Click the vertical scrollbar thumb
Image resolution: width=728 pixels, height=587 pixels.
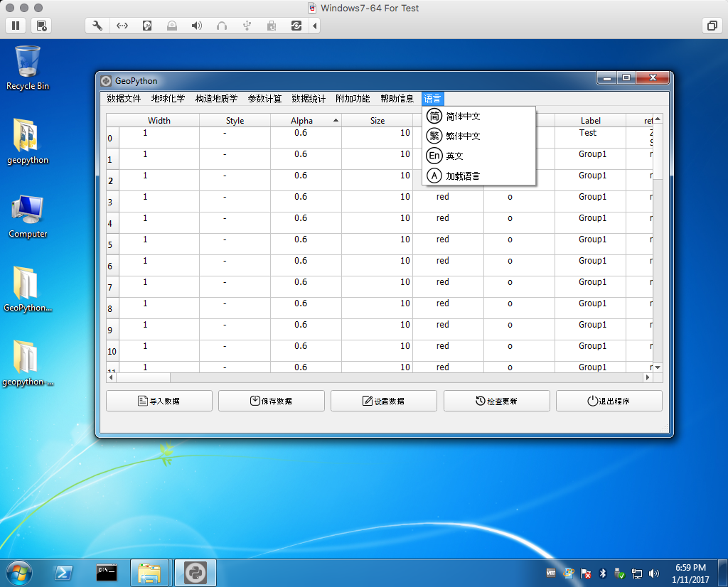(658, 151)
